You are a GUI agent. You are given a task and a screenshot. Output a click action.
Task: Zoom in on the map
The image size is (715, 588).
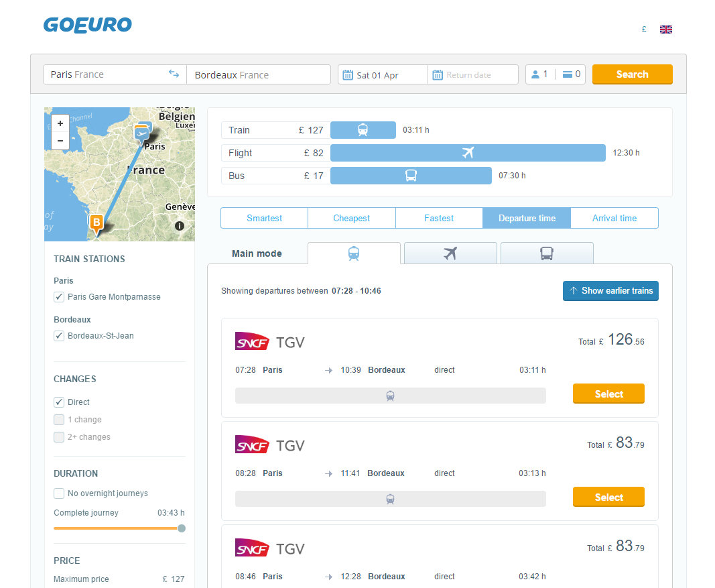[x=60, y=123]
